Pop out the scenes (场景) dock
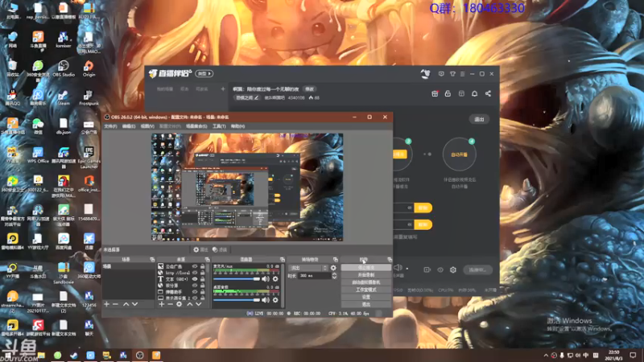 click(152, 259)
